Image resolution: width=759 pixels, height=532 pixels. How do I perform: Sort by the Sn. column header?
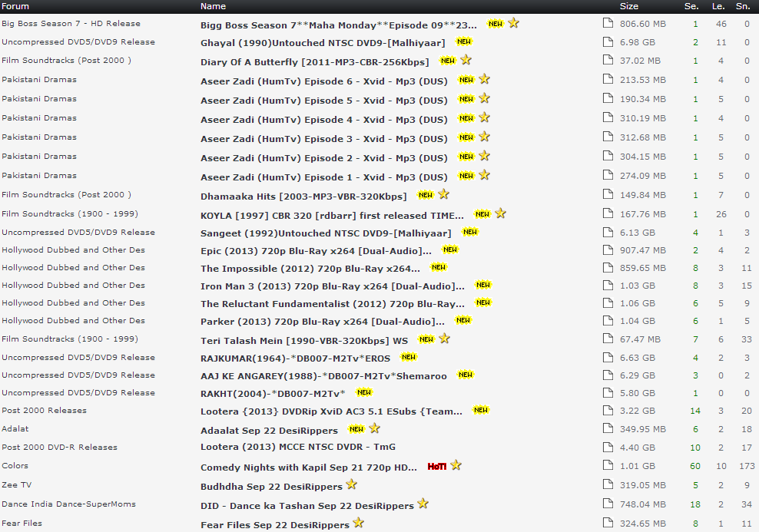pyautogui.click(x=743, y=6)
